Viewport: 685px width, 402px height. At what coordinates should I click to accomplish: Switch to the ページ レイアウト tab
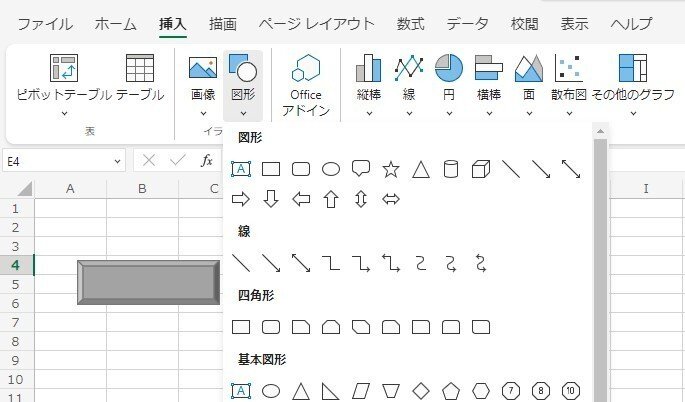click(x=316, y=24)
